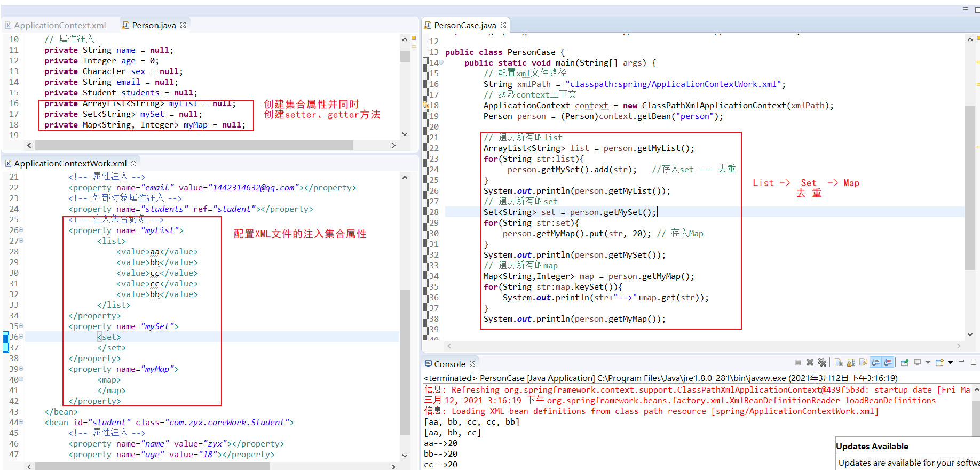
Task: Click ApplicationContextWork.xml scroll down arrow
Action: click(405, 456)
